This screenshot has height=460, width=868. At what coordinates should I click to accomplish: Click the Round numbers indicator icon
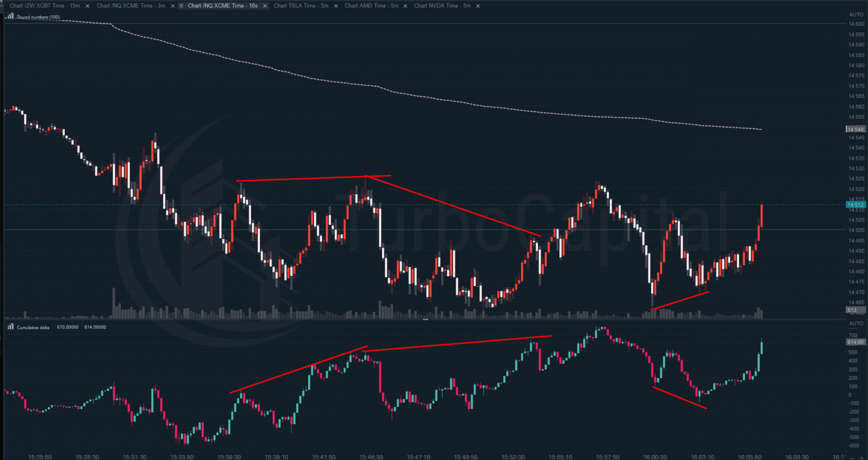point(11,16)
